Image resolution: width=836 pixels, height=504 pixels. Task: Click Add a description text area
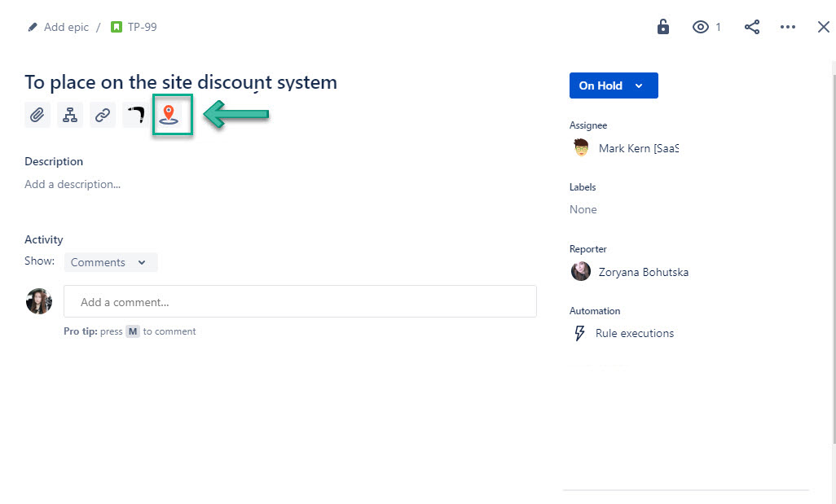click(x=73, y=184)
